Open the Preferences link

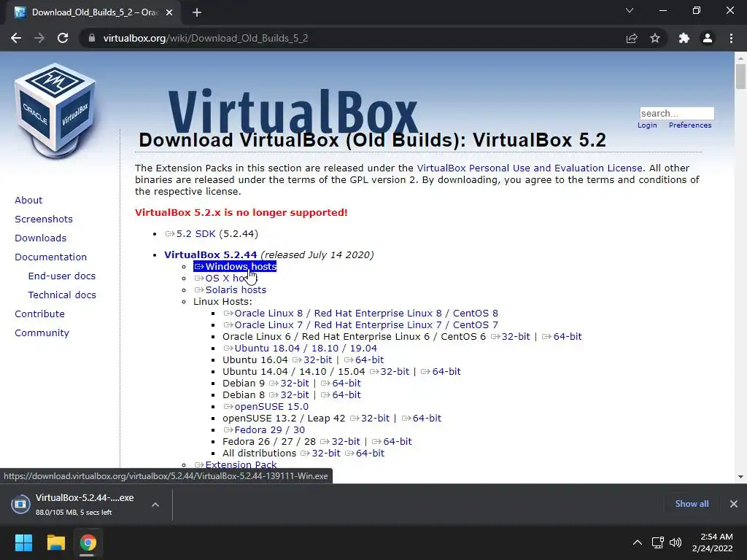coord(690,125)
